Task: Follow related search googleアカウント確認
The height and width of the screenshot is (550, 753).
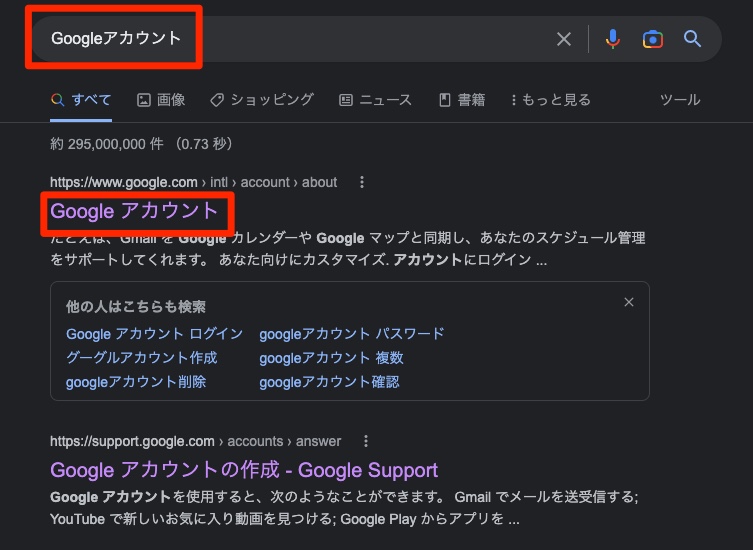Action: [x=329, y=382]
